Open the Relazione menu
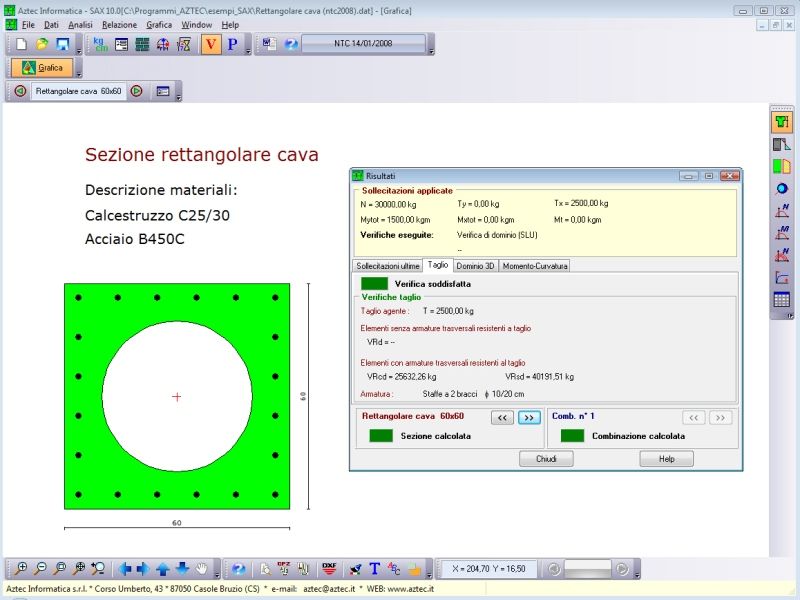Screen dimensions: 800x600 point(119,25)
